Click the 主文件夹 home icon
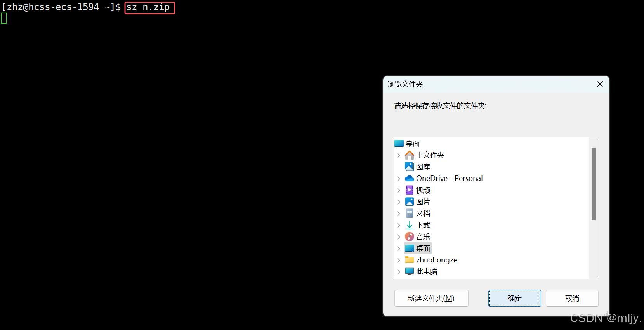Screen dimensions: 644x330 coord(410,155)
